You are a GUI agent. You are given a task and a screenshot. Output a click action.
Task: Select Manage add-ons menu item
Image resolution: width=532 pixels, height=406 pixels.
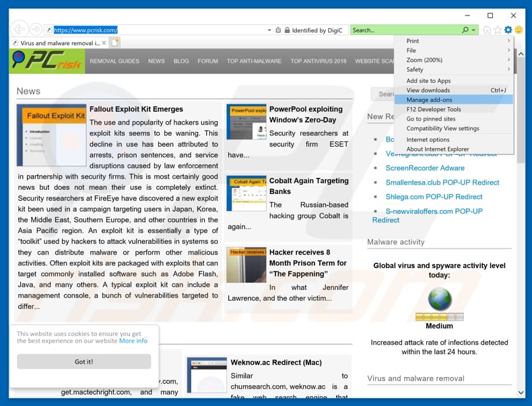click(x=454, y=100)
